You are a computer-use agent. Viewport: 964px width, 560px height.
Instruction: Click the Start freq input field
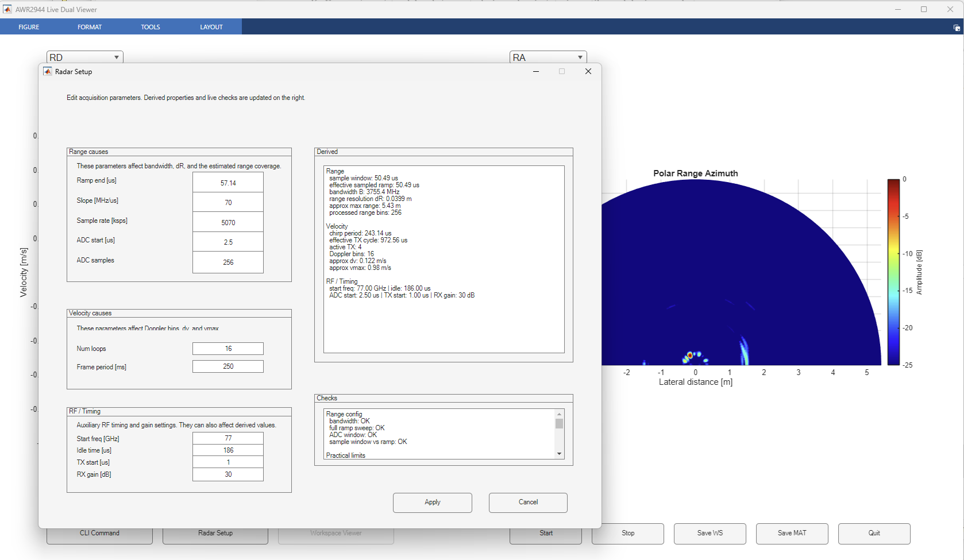pos(228,438)
